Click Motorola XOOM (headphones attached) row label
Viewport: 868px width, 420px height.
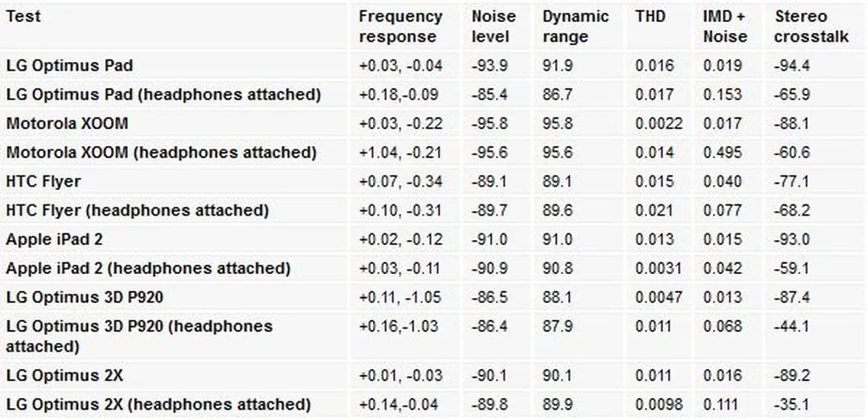(161, 153)
